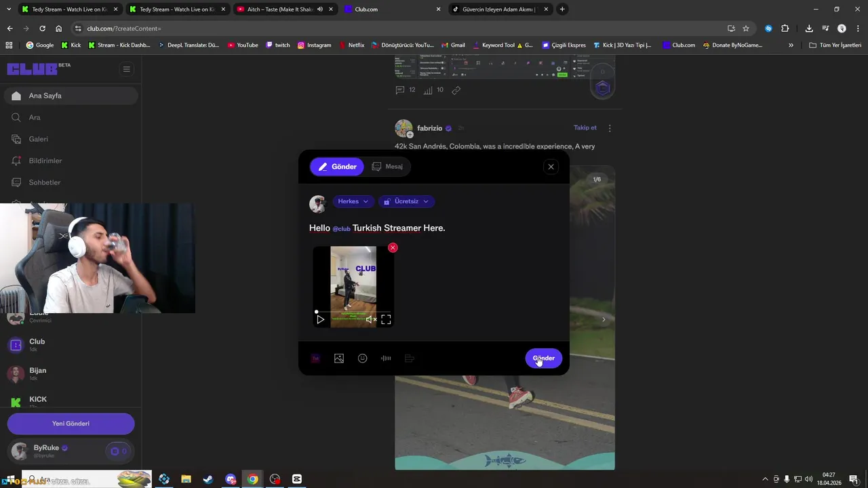
Task: Select the Txt text-post icon
Action: pyautogui.click(x=315, y=359)
